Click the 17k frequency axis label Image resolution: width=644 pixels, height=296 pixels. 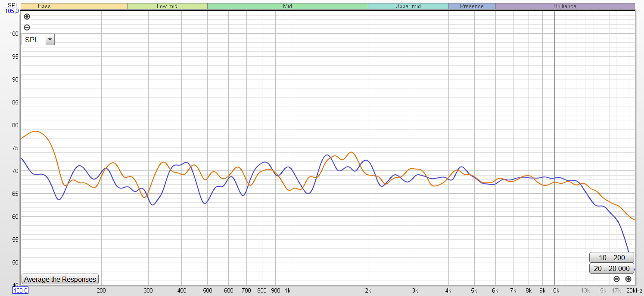[x=616, y=290]
